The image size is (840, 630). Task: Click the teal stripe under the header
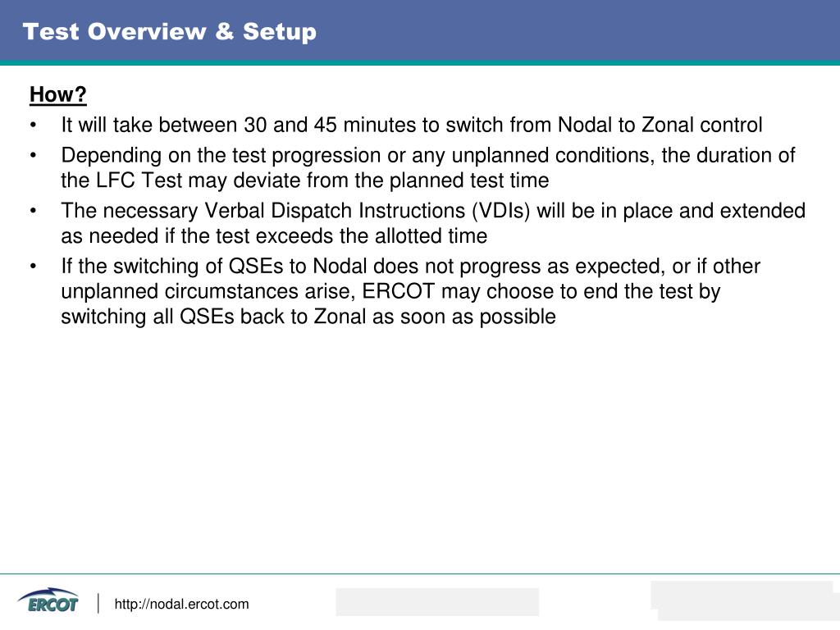point(420,62)
